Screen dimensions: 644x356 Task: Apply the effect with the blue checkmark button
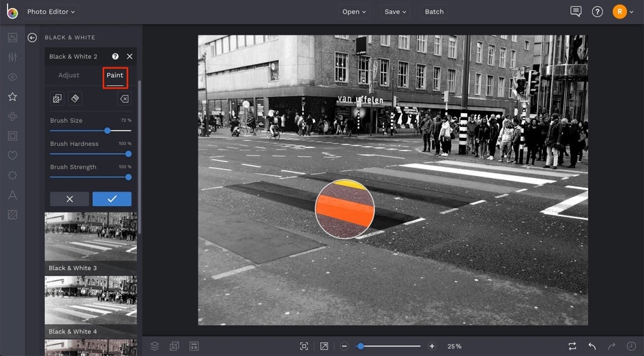(112, 198)
